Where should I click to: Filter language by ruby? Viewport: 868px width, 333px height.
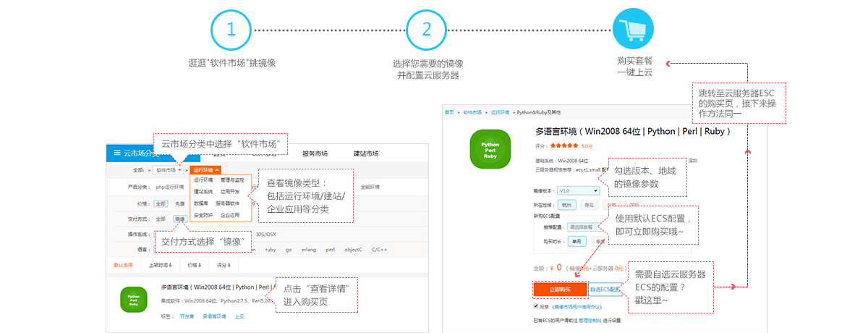click(x=271, y=249)
